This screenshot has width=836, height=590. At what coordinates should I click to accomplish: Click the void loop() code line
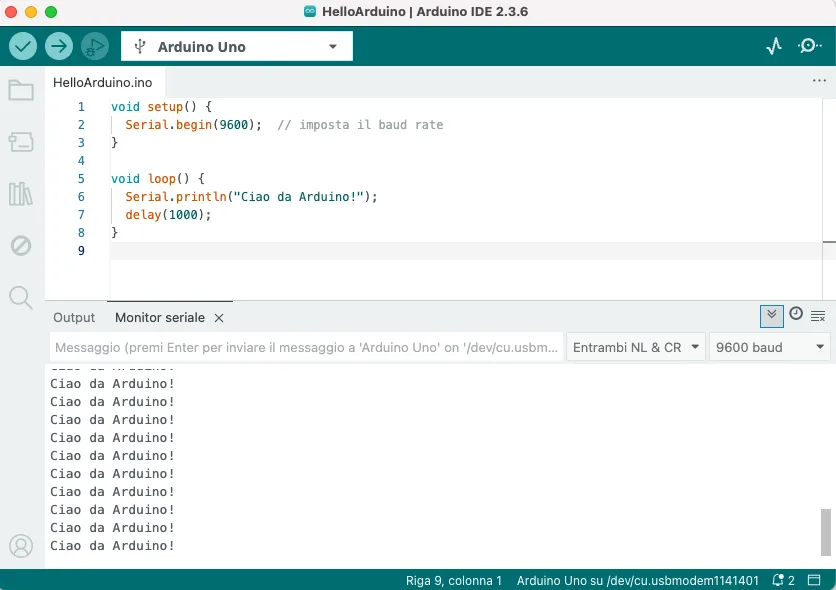(x=158, y=179)
